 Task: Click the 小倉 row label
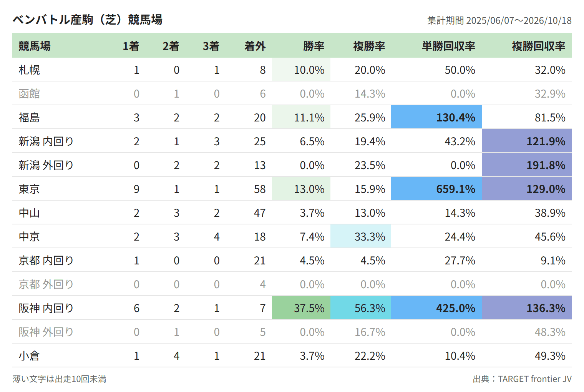pyautogui.click(x=29, y=356)
